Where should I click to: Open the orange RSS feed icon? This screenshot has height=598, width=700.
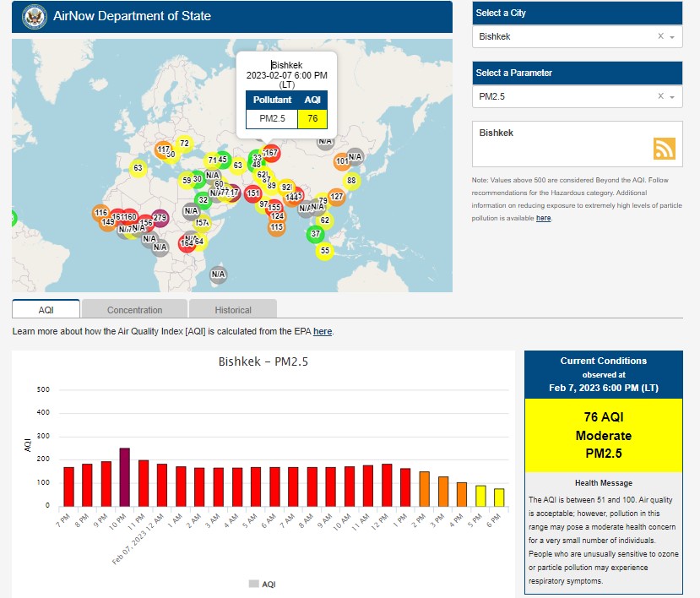pyautogui.click(x=664, y=149)
